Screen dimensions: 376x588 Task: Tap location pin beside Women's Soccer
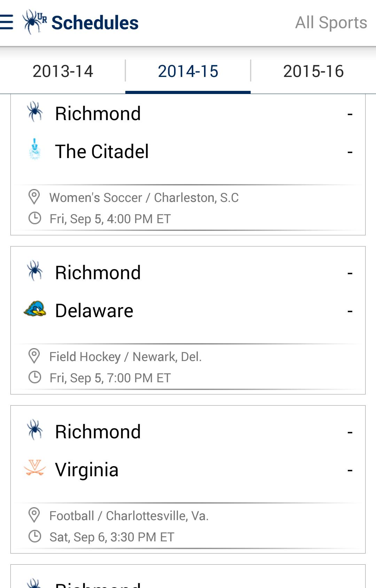[x=34, y=197]
